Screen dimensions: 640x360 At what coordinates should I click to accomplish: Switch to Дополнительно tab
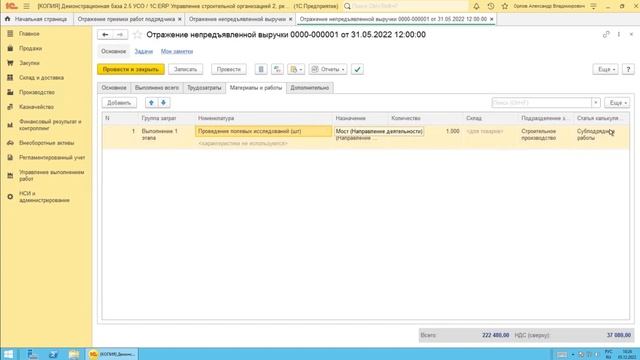[x=310, y=88]
